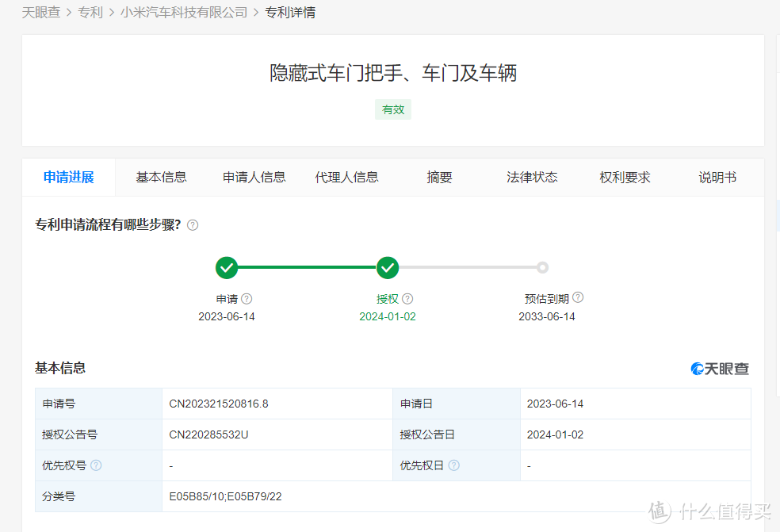Click timeline date 2023-06-14 under 申请
Screen dimensions: 780x532
(x=227, y=316)
